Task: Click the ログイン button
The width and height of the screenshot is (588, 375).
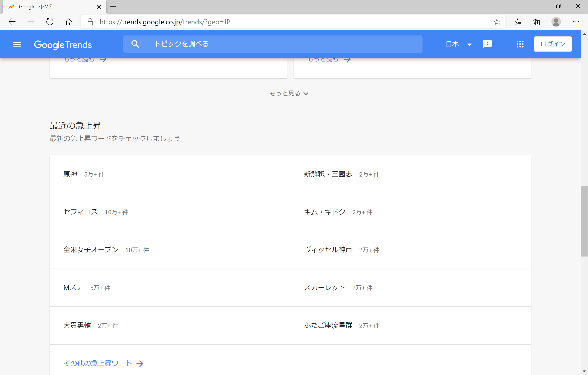Action: click(x=553, y=44)
